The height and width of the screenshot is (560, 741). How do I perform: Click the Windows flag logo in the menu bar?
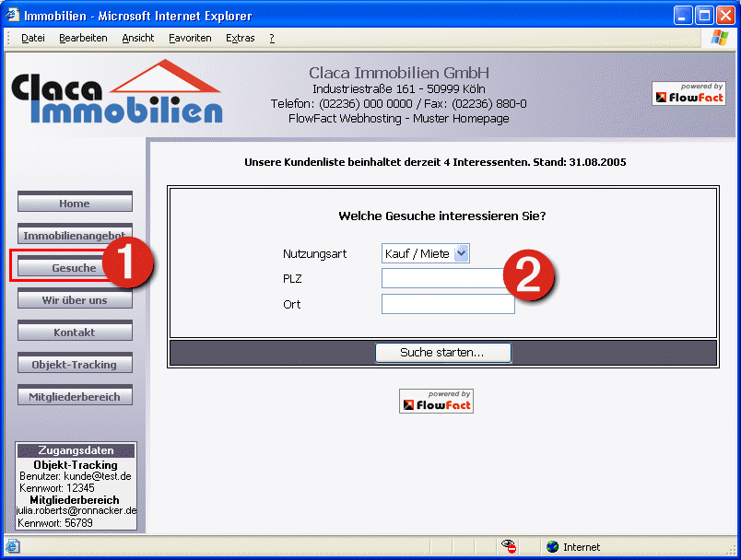tap(719, 38)
